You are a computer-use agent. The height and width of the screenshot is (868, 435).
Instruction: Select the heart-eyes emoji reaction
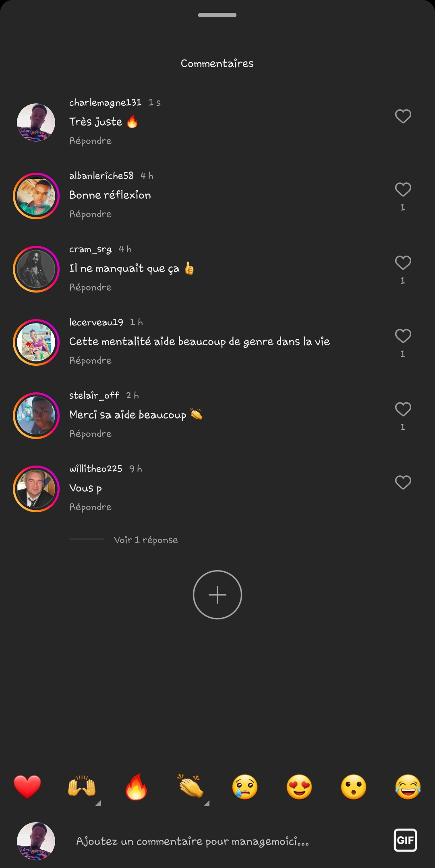[x=299, y=787]
